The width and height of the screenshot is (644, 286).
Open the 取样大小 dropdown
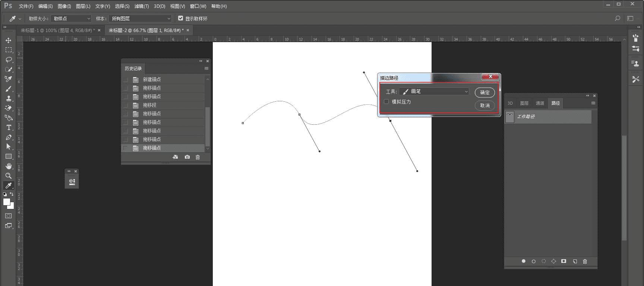pos(71,18)
